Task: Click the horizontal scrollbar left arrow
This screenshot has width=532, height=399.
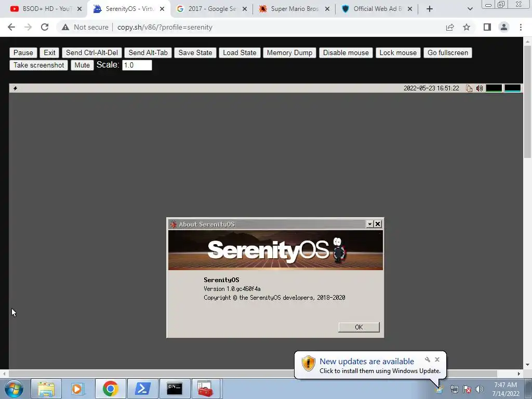Action: coord(4,374)
